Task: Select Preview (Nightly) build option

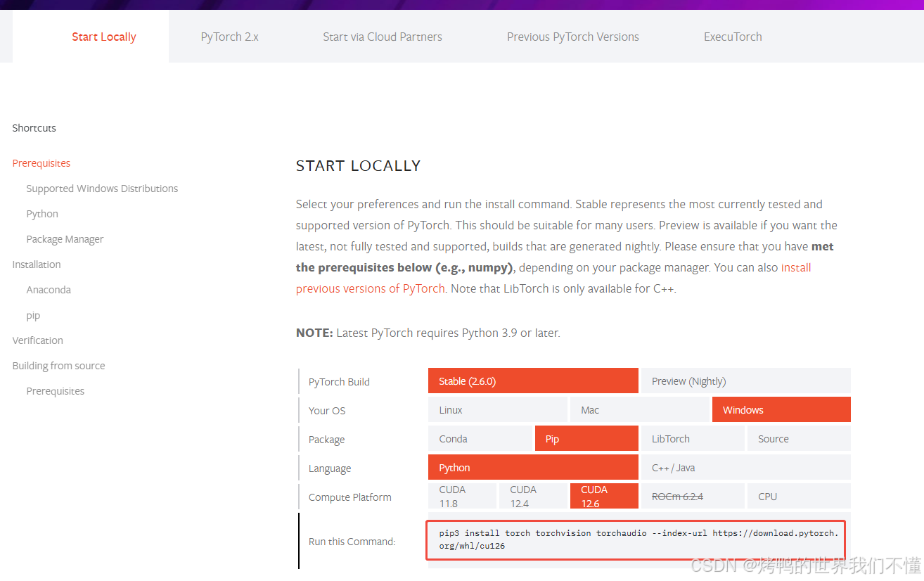Action: (746, 381)
